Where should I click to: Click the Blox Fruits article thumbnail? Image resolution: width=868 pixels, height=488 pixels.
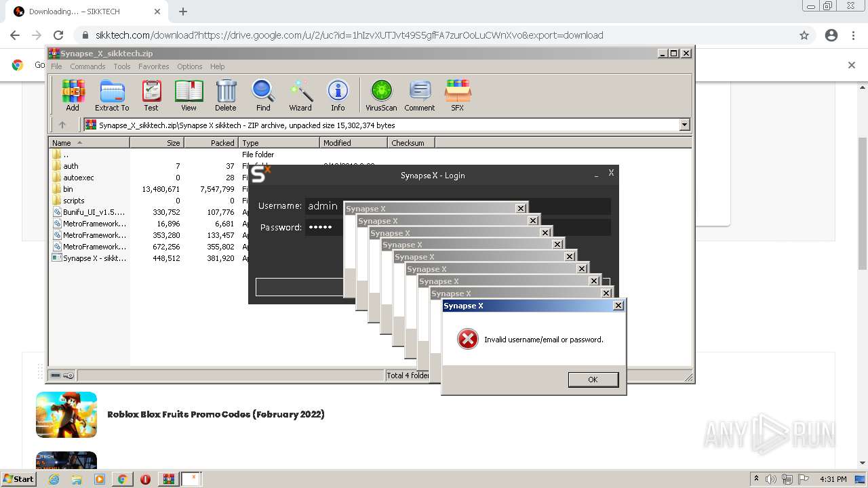pos(66,414)
